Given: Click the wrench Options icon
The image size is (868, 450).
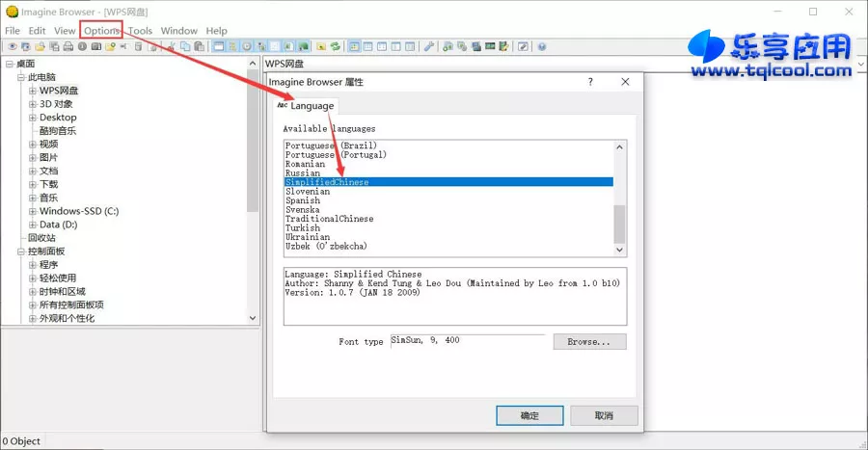Looking at the screenshot, I should click(x=429, y=47).
